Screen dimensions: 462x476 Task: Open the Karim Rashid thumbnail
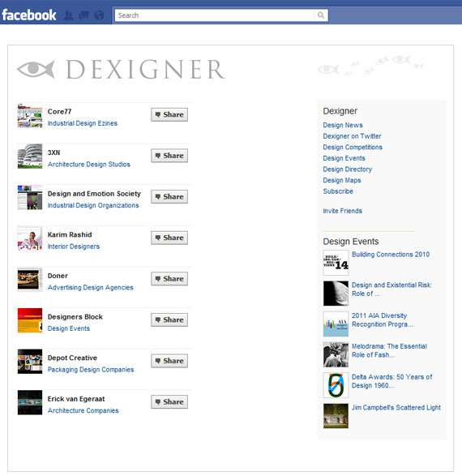pos(30,238)
